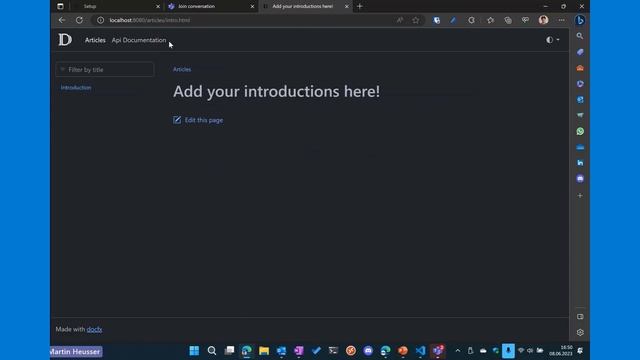The image size is (640, 360).
Task: Click the profile avatar
Action: point(543,20)
